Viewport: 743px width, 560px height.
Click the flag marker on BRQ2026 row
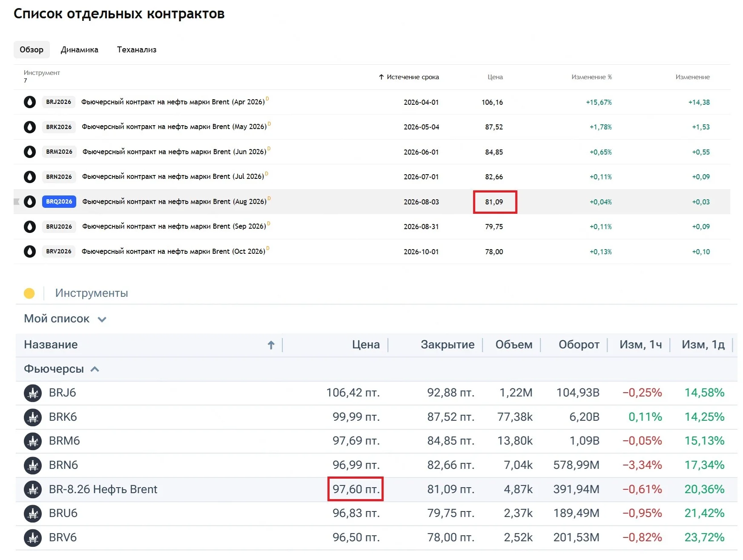click(x=17, y=201)
